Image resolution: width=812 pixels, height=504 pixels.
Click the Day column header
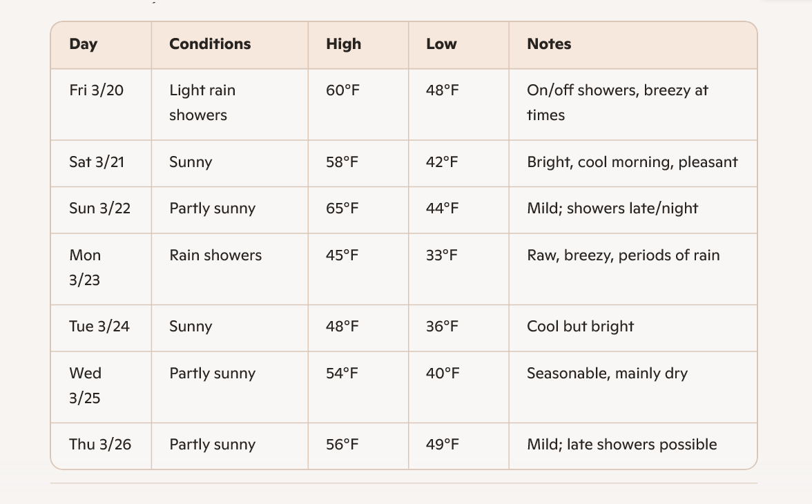point(84,44)
